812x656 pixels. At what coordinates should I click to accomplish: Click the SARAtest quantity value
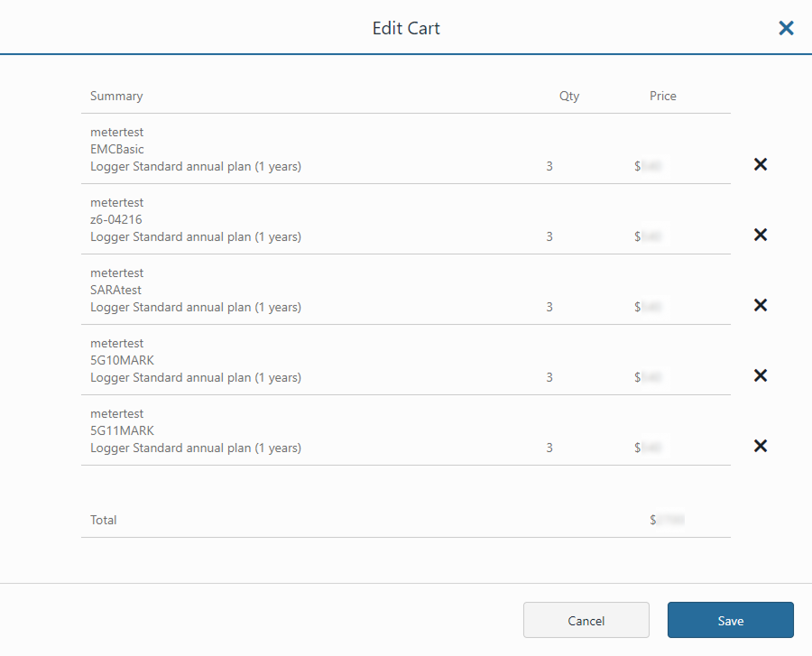pyautogui.click(x=549, y=307)
